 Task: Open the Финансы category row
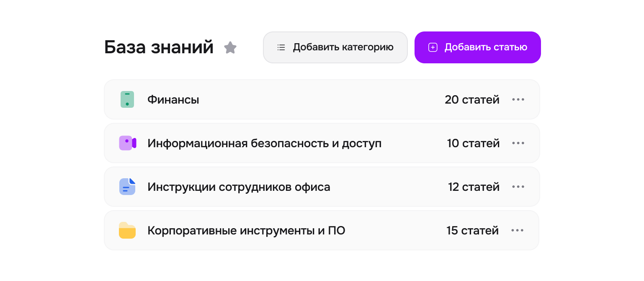(x=293, y=99)
